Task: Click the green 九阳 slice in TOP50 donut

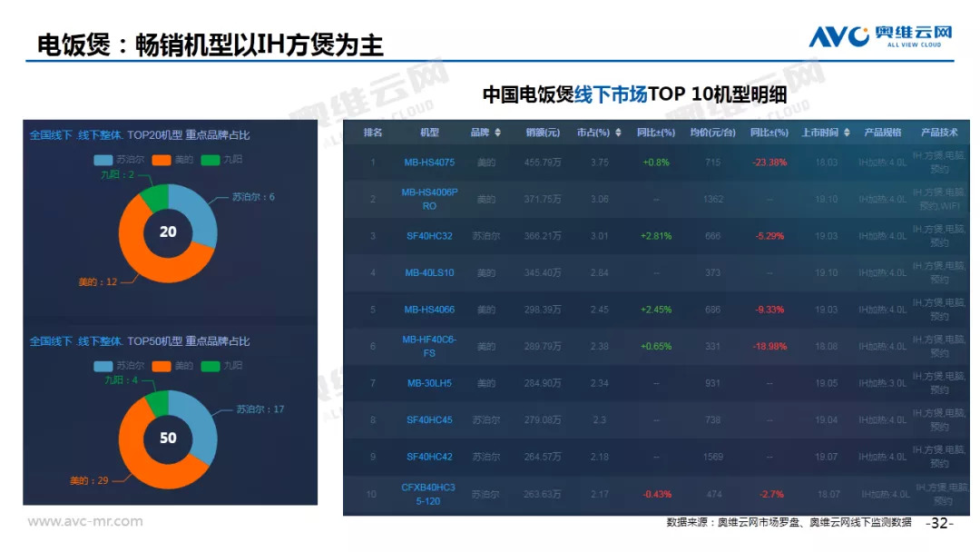Action: (x=159, y=403)
